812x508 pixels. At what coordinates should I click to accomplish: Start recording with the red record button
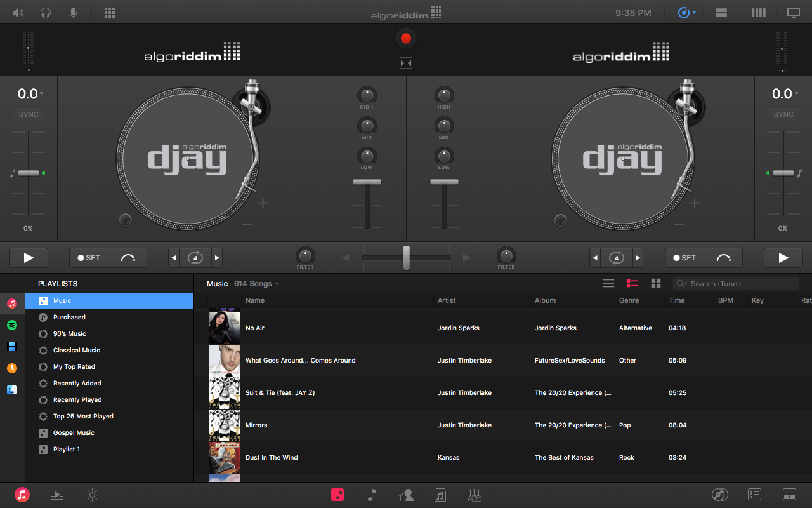point(406,39)
